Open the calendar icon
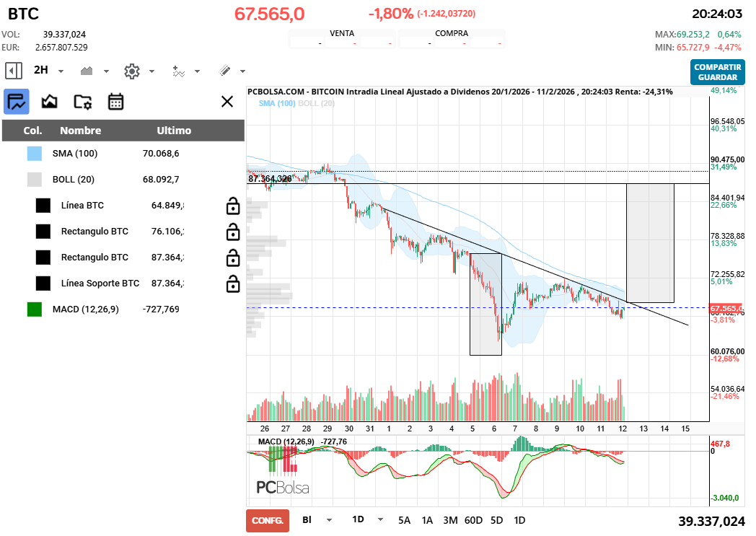This screenshot has width=756, height=536. coord(115,102)
